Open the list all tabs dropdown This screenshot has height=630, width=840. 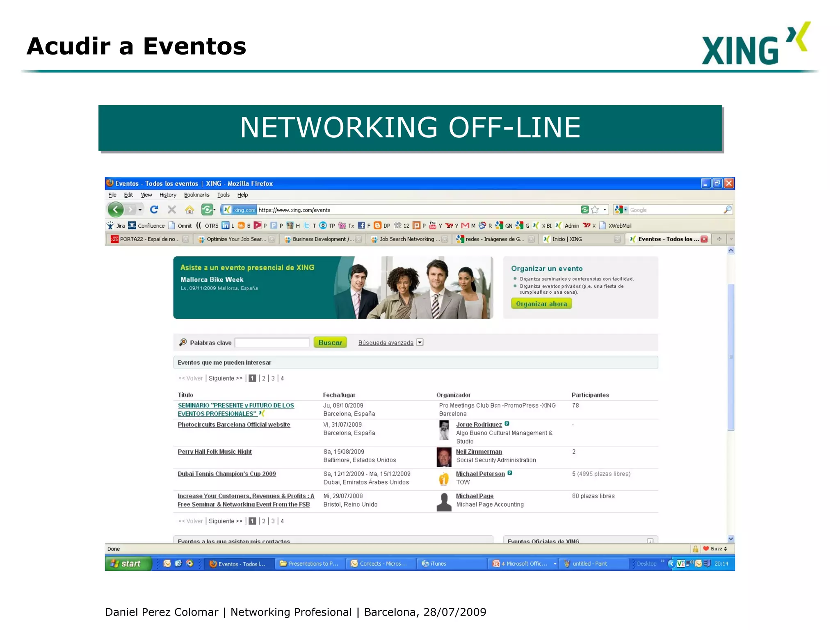pos(731,239)
